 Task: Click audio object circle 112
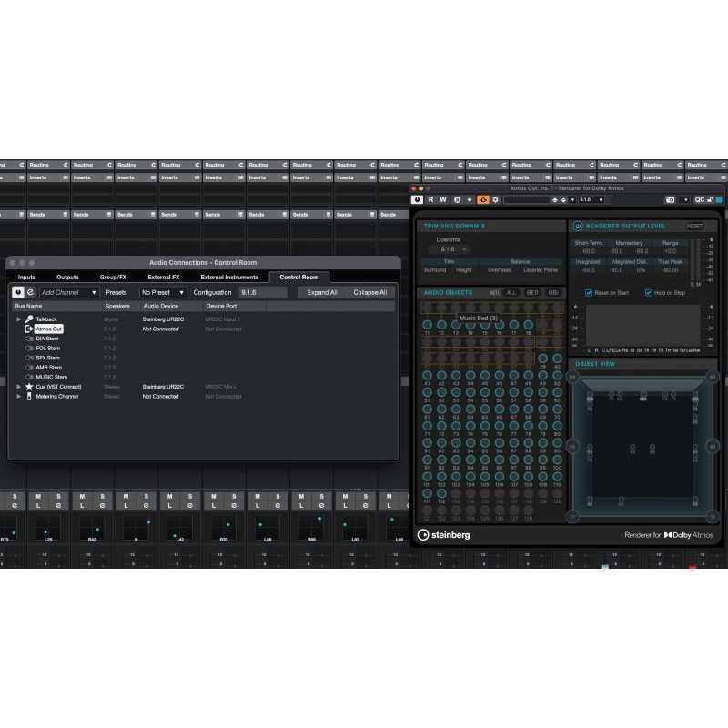[x=441, y=493]
